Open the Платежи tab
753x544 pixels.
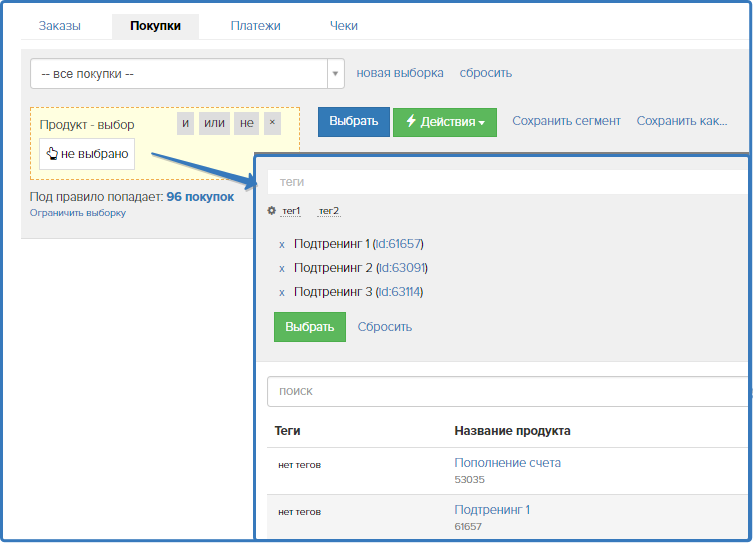255,26
